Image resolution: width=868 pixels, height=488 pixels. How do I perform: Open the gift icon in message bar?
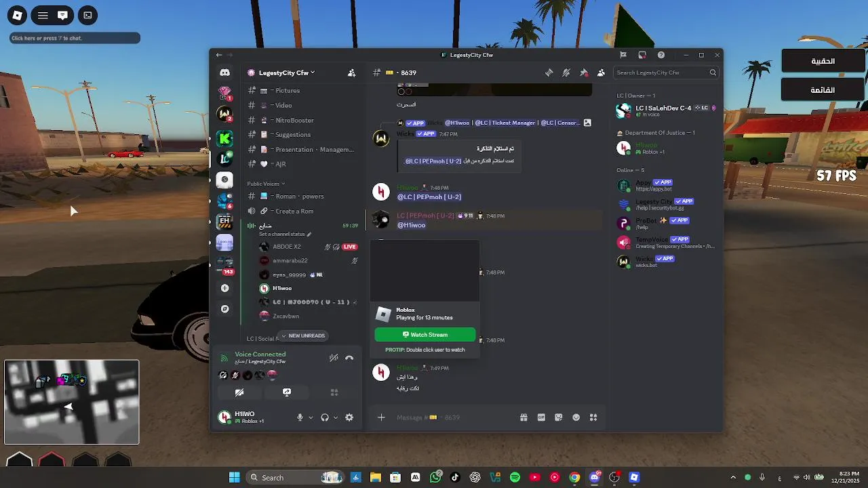tap(524, 418)
